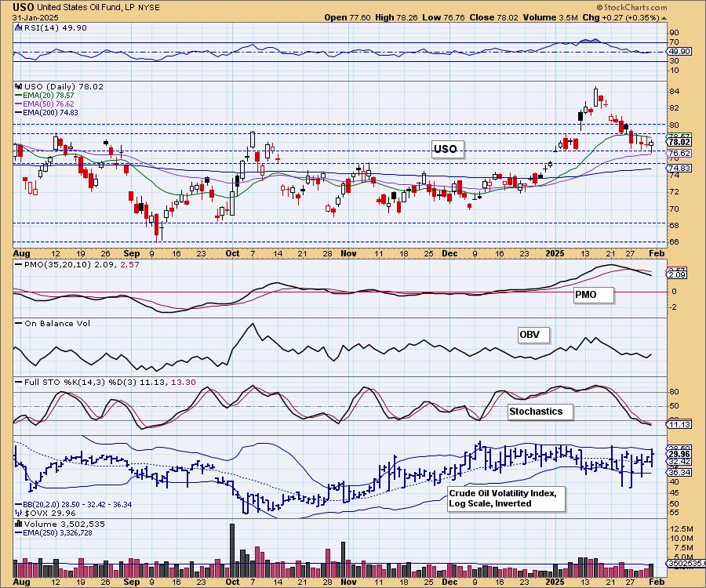Click the Low 76.76 value
706x588 pixels.
click(x=443, y=17)
